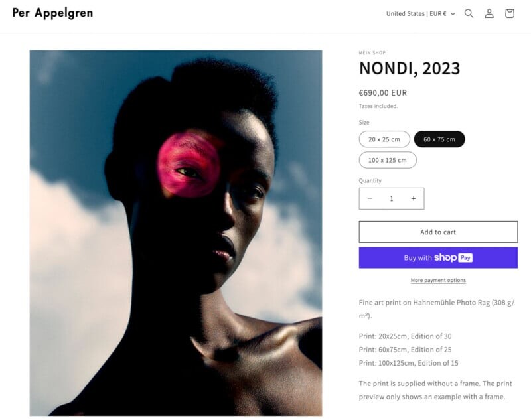This screenshot has width=531, height=420.
Task: Go to Per Appelgren home logo
Action: coord(52,13)
